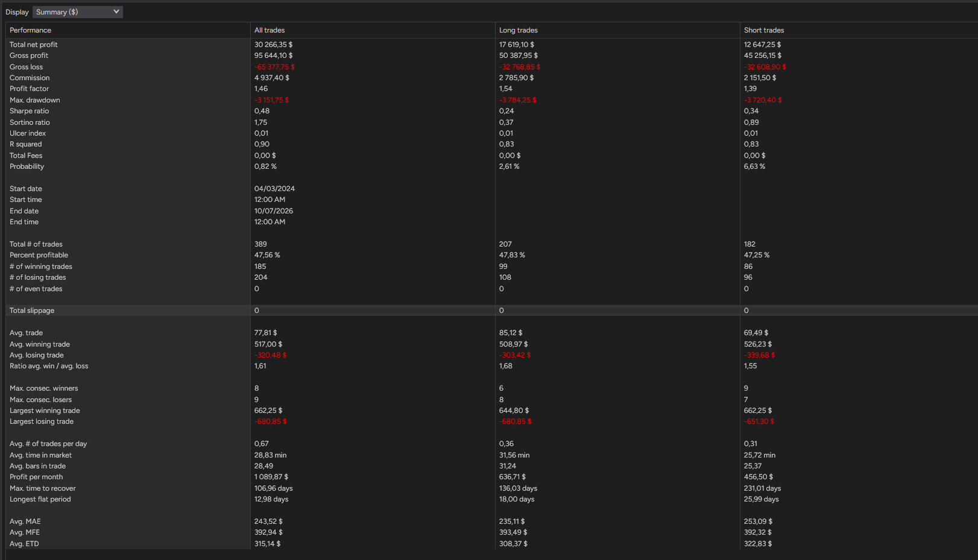Click losing trades count 204
Screen dimensions: 978x560
click(x=261, y=277)
